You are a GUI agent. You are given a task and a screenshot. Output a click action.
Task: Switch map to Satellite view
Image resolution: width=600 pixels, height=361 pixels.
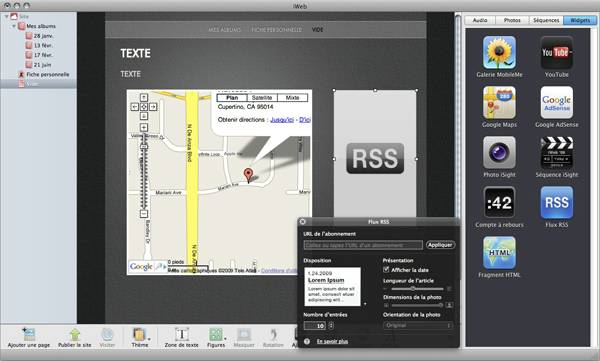tap(262, 98)
